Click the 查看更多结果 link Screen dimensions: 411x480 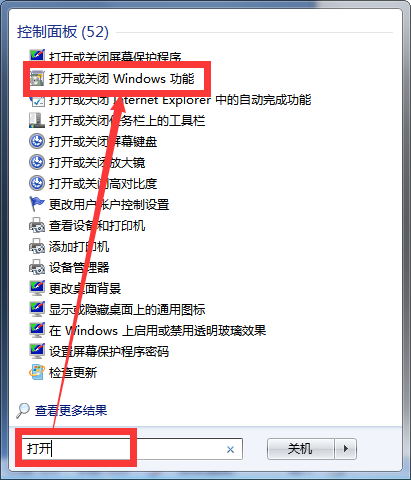tap(71, 410)
